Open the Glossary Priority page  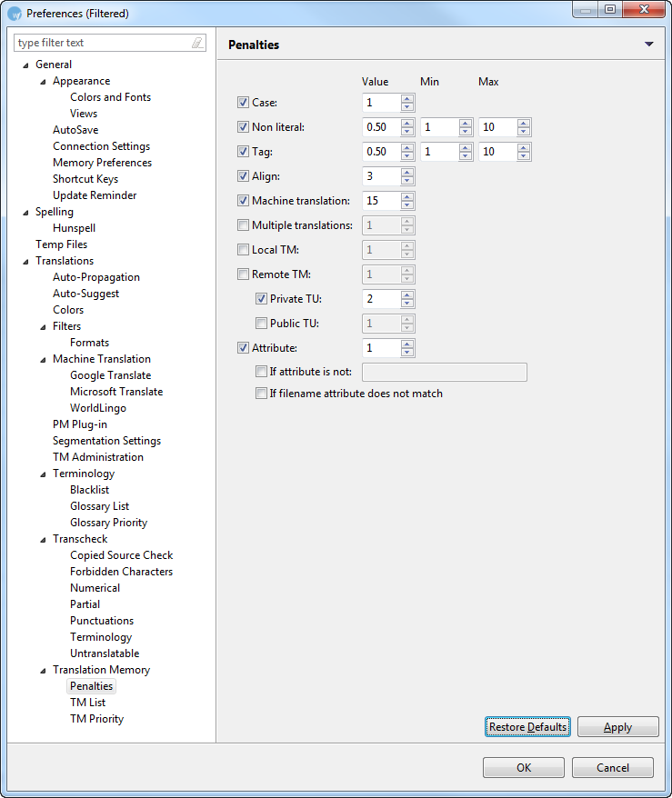[108, 523]
